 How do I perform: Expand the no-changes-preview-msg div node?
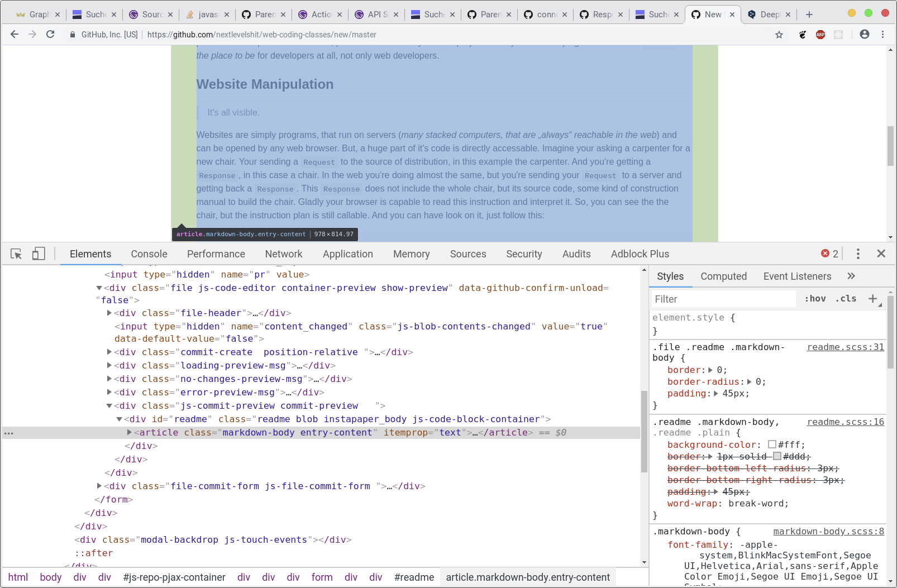(109, 379)
